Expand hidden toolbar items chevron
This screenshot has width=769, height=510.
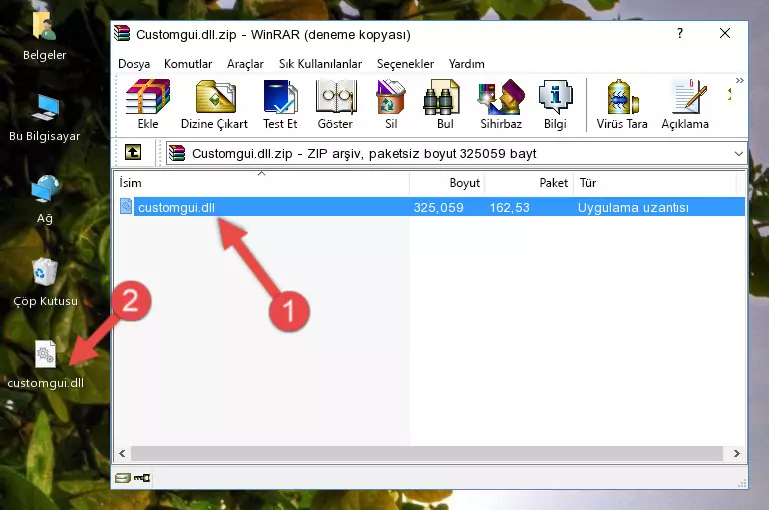(x=740, y=80)
